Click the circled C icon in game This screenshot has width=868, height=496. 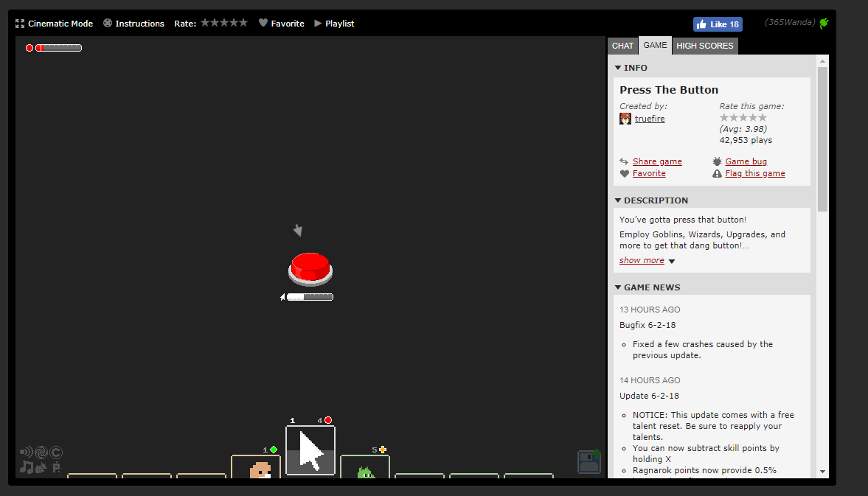coord(56,453)
